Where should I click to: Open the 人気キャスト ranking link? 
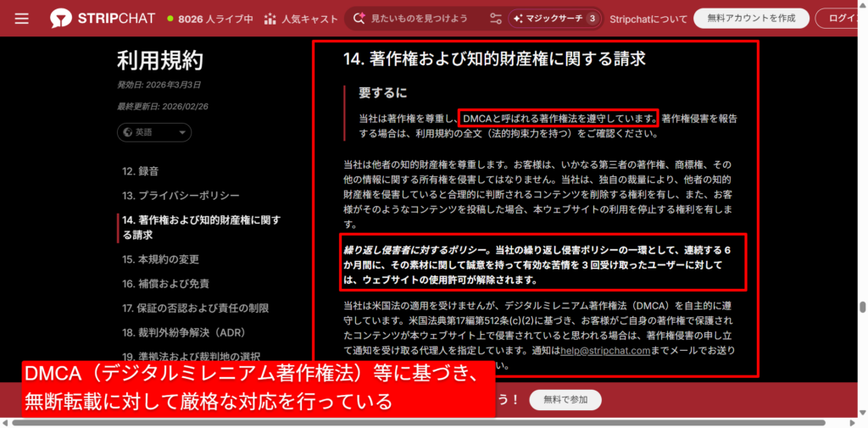[x=301, y=19]
